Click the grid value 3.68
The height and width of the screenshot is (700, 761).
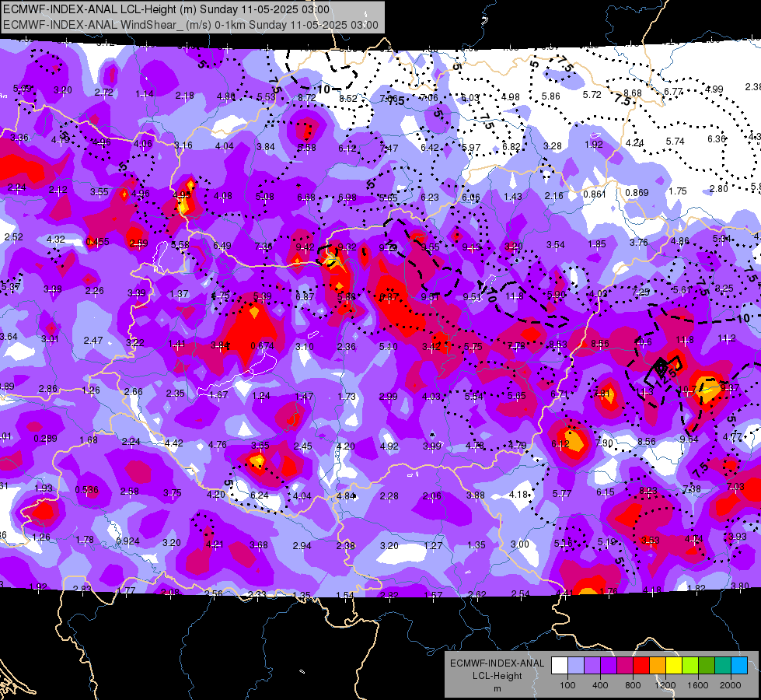(258, 545)
